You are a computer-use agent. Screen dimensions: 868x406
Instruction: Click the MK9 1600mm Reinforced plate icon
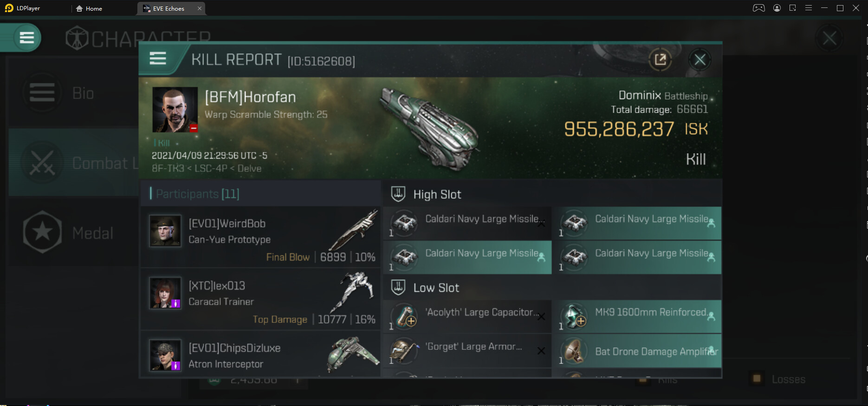pyautogui.click(x=575, y=316)
